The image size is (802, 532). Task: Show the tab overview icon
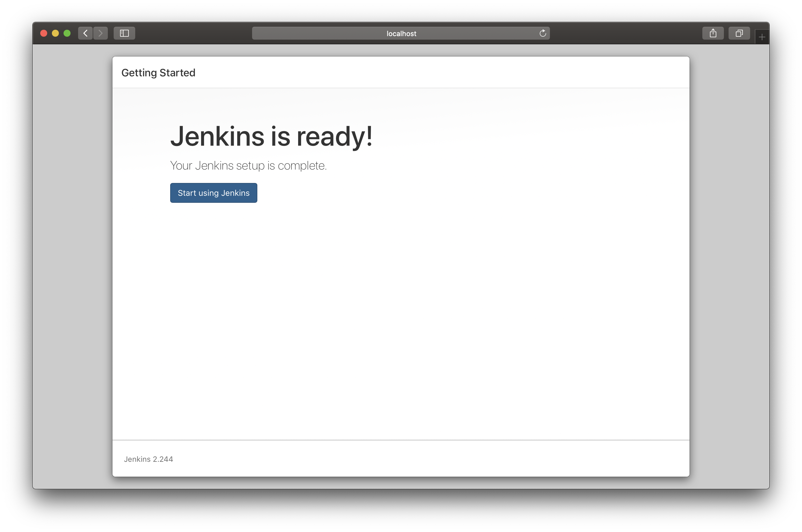point(739,33)
